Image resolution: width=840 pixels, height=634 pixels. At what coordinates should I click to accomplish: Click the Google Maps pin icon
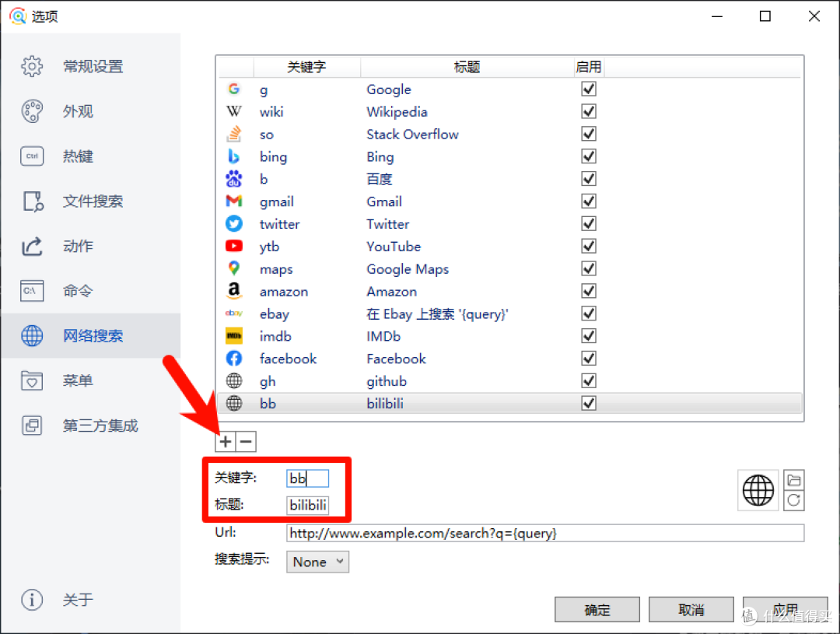pos(234,268)
